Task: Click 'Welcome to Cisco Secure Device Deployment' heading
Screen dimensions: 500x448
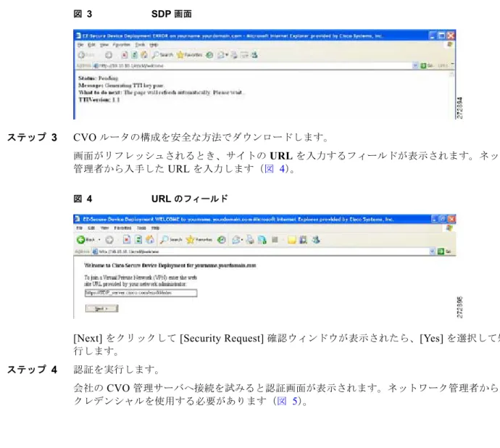Action: (x=170, y=265)
